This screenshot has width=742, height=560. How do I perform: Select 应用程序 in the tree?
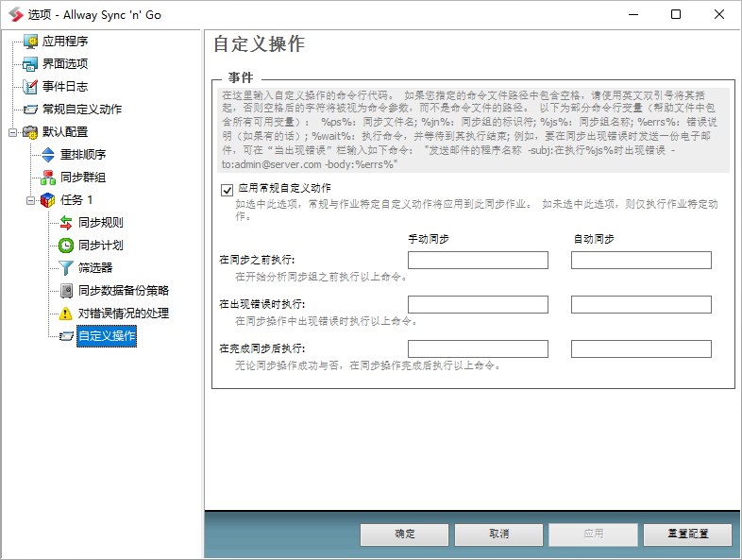point(65,42)
